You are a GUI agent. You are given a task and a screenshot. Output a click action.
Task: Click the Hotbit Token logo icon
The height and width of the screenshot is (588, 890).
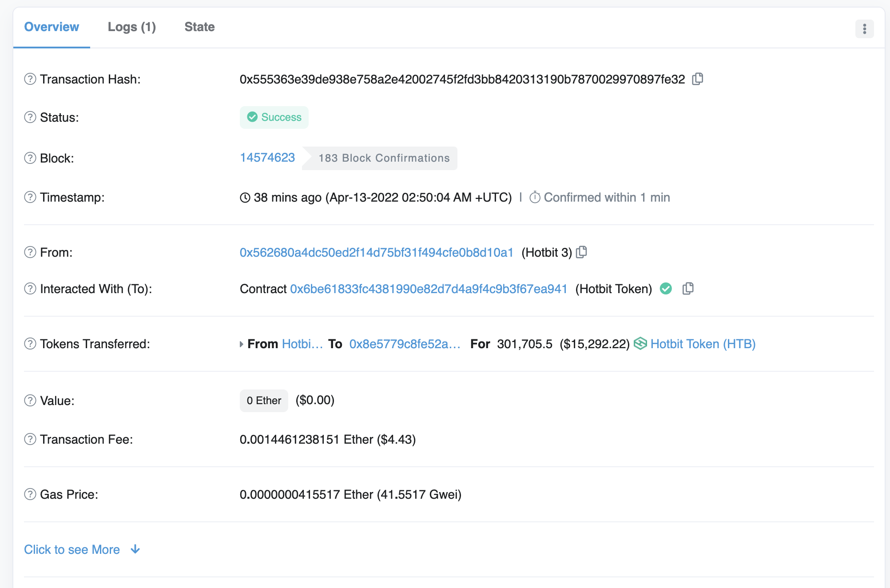[x=640, y=344]
